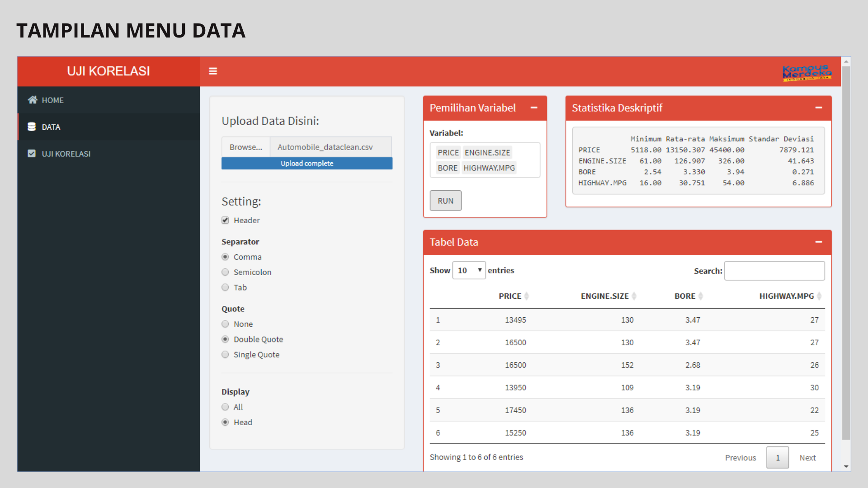This screenshot has height=488, width=868.
Task: Click the Search input field
Action: click(774, 271)
